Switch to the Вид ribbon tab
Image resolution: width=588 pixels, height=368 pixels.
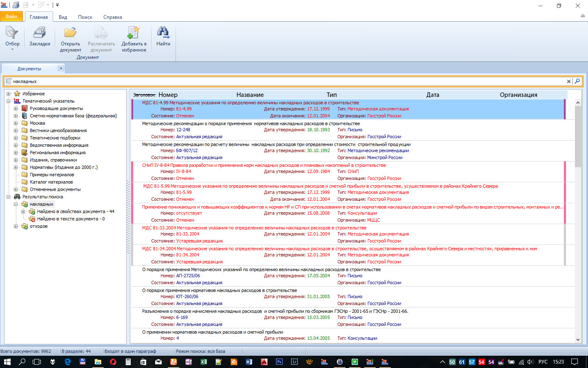(62, 17)
